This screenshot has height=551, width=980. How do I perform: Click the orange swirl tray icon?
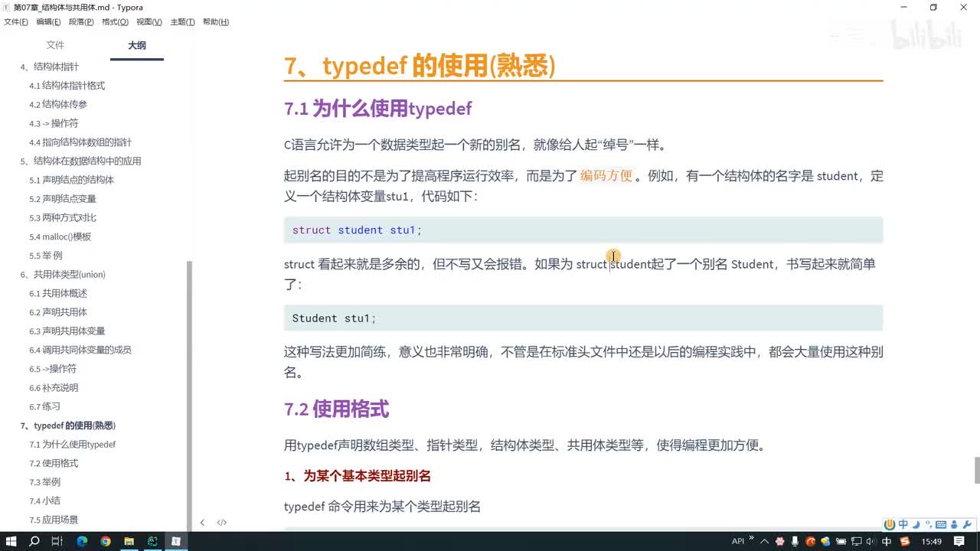[x=811, y=541]
